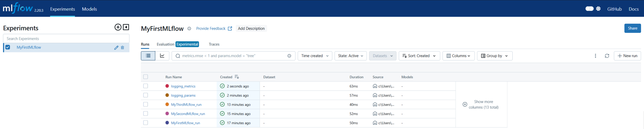Click the source icon in MyFirstMLflow_run row
The height and width of the screenshot is (129, 644).
tap(375, 123)
